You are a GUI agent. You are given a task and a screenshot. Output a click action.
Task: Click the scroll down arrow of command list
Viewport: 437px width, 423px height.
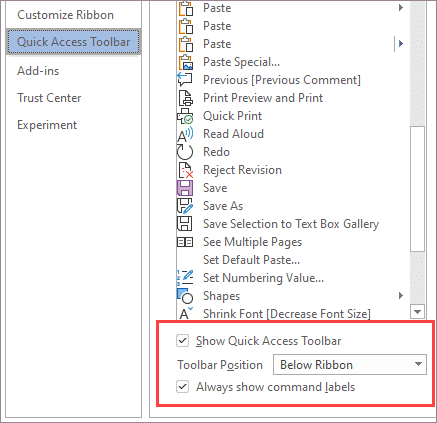coord(417,312)
